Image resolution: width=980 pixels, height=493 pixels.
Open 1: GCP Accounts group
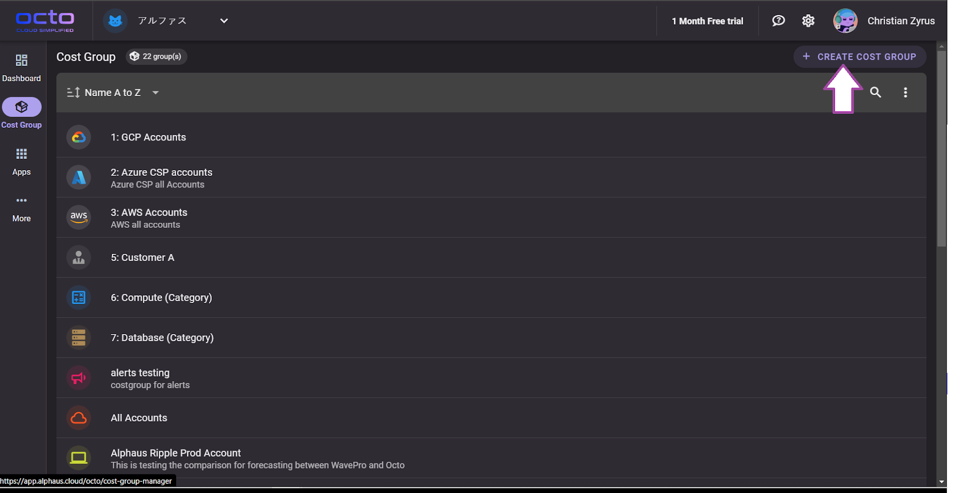[491, 137]
